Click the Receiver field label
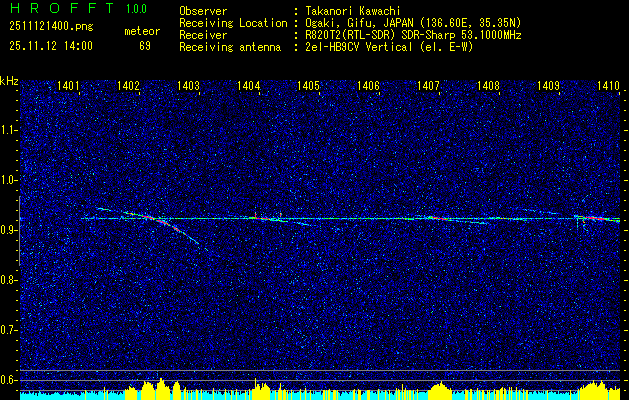The height and width of the screenshot is (400, 629). [x=203, y=35]
